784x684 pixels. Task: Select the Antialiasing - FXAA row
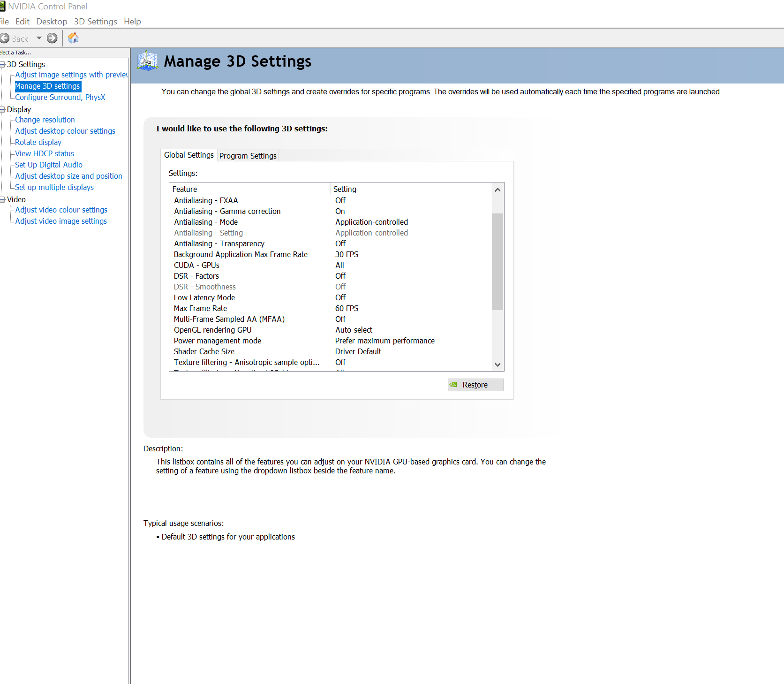click(331, 200)
